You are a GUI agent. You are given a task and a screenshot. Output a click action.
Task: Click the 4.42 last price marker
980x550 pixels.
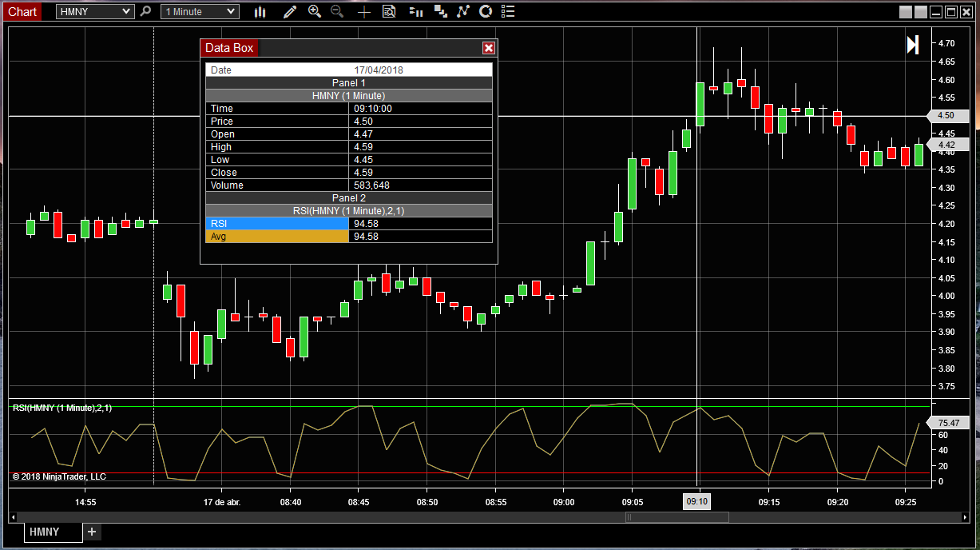(946, 145)
